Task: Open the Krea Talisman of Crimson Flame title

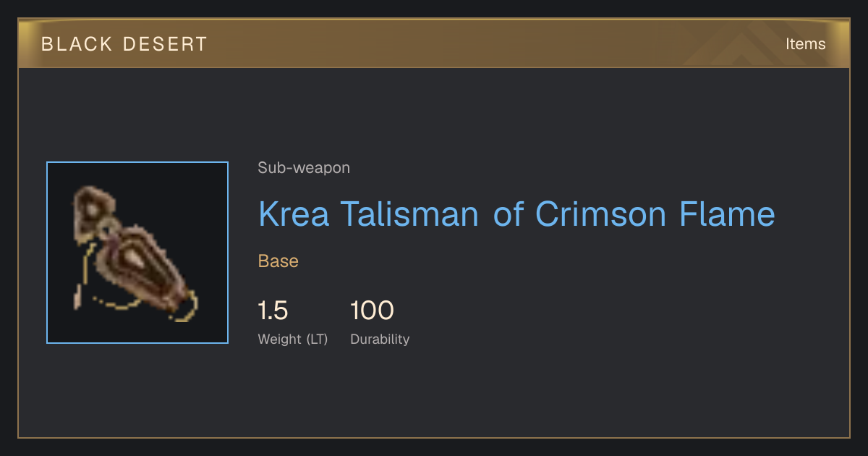Action: tap(516, 214)
